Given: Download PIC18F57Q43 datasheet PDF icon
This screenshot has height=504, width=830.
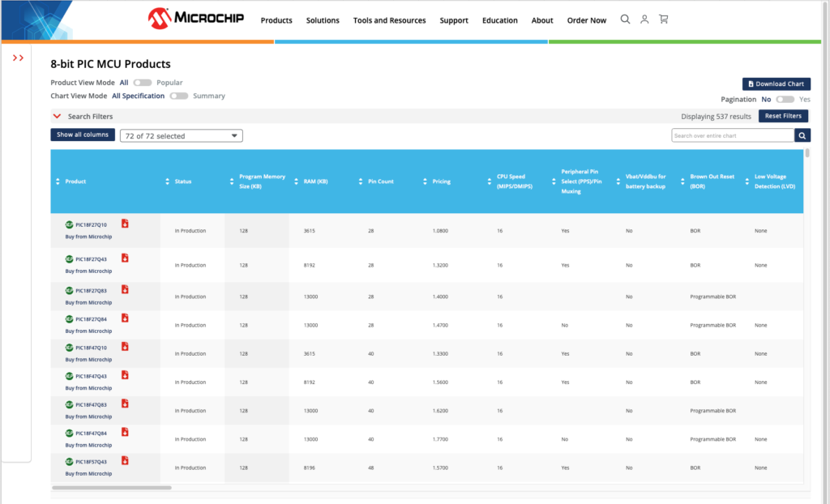Looking at the screenshot, I should click(125, 461).
